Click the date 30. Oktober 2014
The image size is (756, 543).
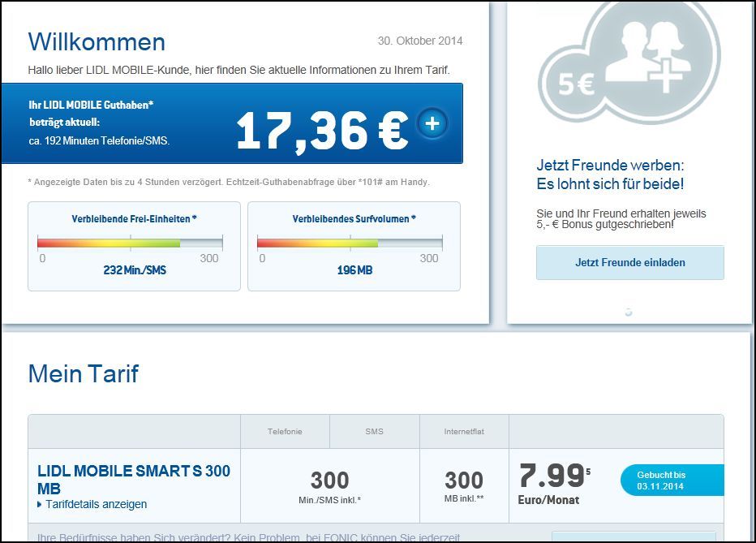420,41
